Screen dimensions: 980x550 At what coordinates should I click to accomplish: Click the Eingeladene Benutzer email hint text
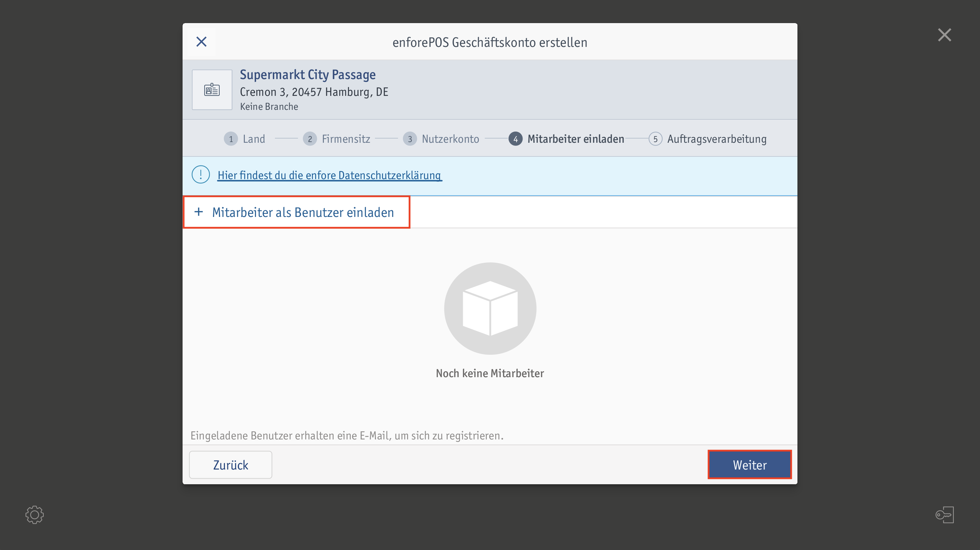coord(347,436)
